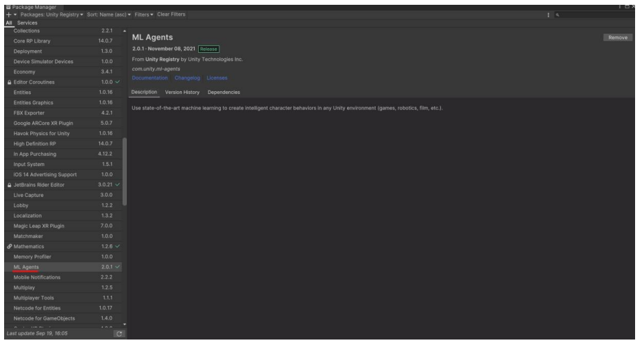Screen dimensions: 644x345
Task: Select the Entities package
Action: pyautogui.click(x=63, y=93)
